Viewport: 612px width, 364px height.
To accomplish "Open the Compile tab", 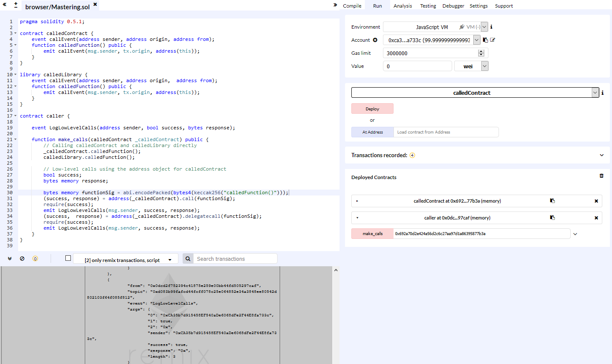I will point(352,6).
